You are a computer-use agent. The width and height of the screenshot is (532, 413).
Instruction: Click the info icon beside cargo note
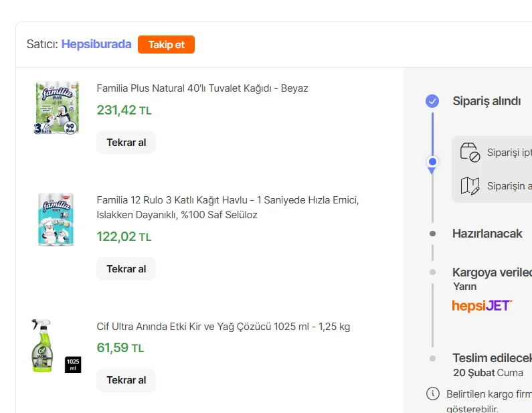tap(432, 394)
